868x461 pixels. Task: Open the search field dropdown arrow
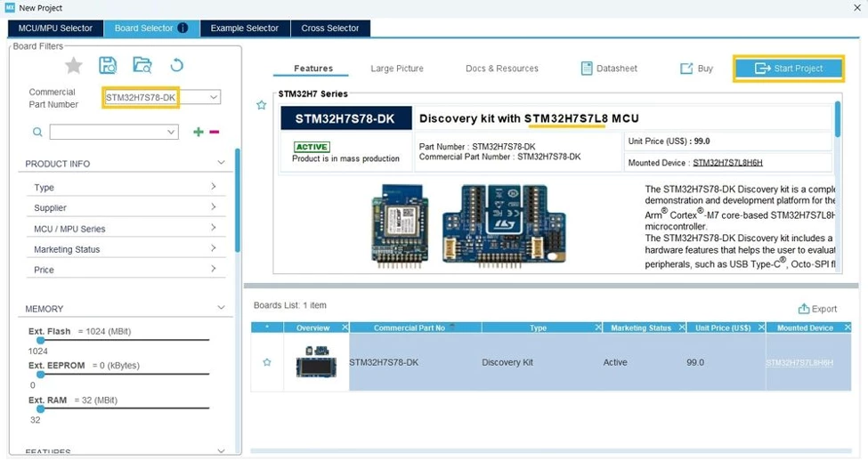pos(171,132)
